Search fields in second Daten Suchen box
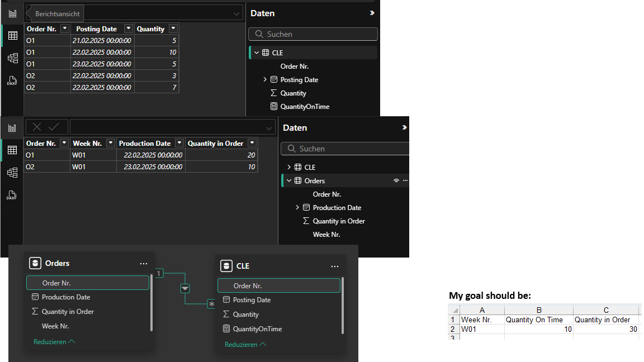Viewport: 644px width, 362px height. [345, 149]
